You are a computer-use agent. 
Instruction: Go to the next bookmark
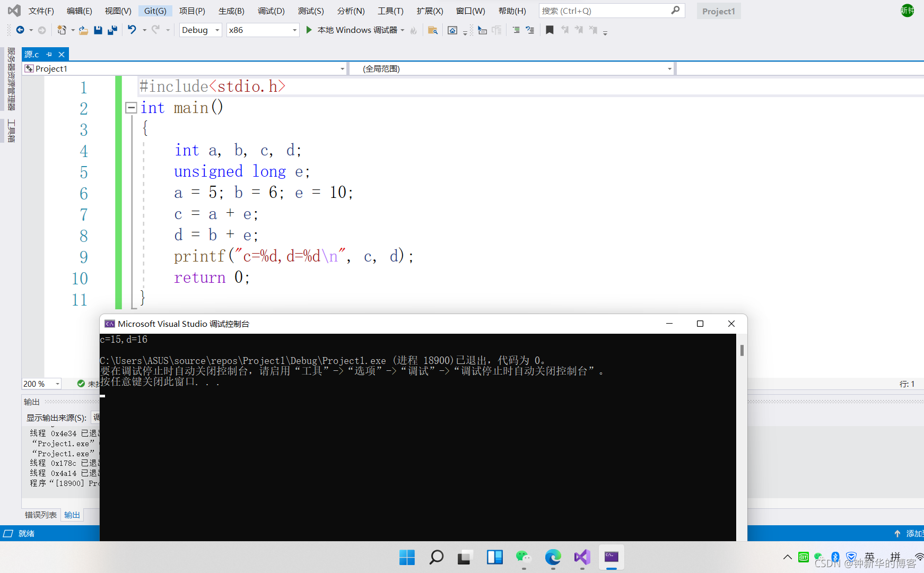click(579, 30)
